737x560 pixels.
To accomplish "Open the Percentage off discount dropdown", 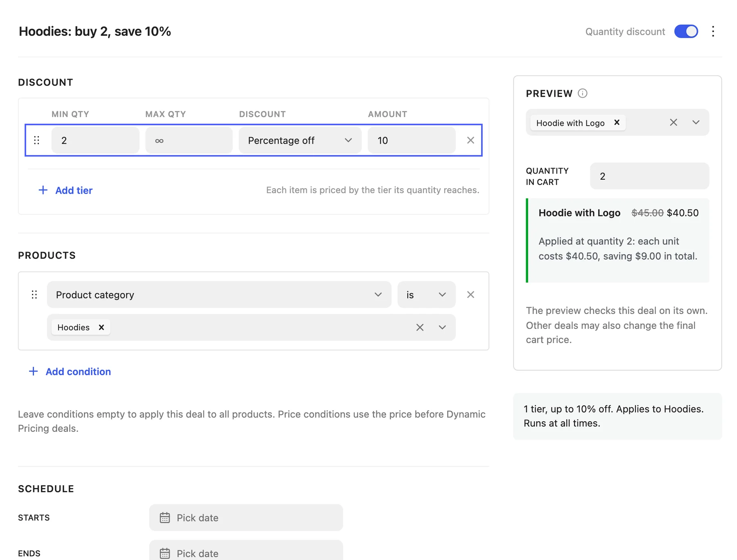I will click(x=300, y=140).
